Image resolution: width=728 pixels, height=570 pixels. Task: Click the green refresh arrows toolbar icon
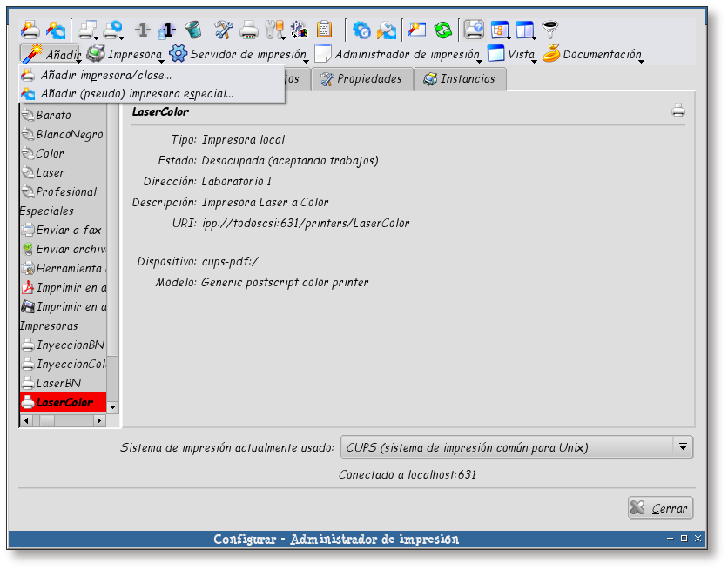tap(443, 30)
